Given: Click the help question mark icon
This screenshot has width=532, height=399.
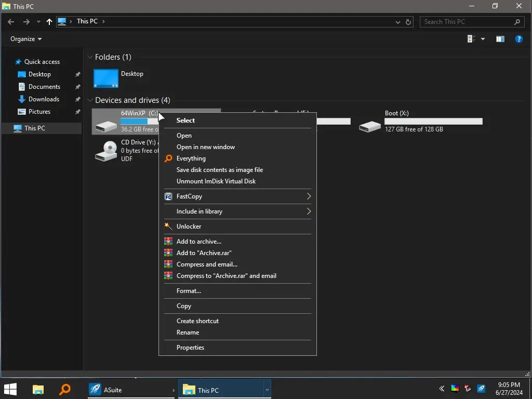Looking at the screenshot, I should [518, 39].
